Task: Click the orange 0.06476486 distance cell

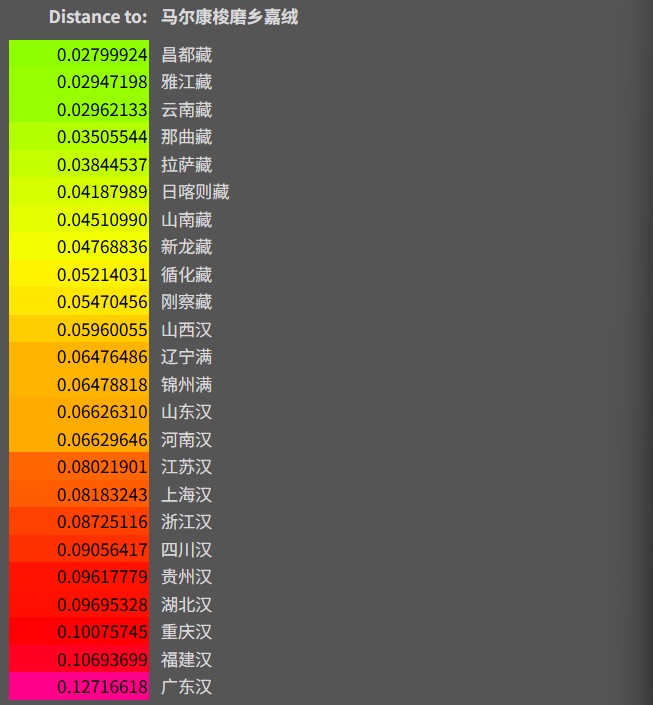Action: tap(80, 357)
